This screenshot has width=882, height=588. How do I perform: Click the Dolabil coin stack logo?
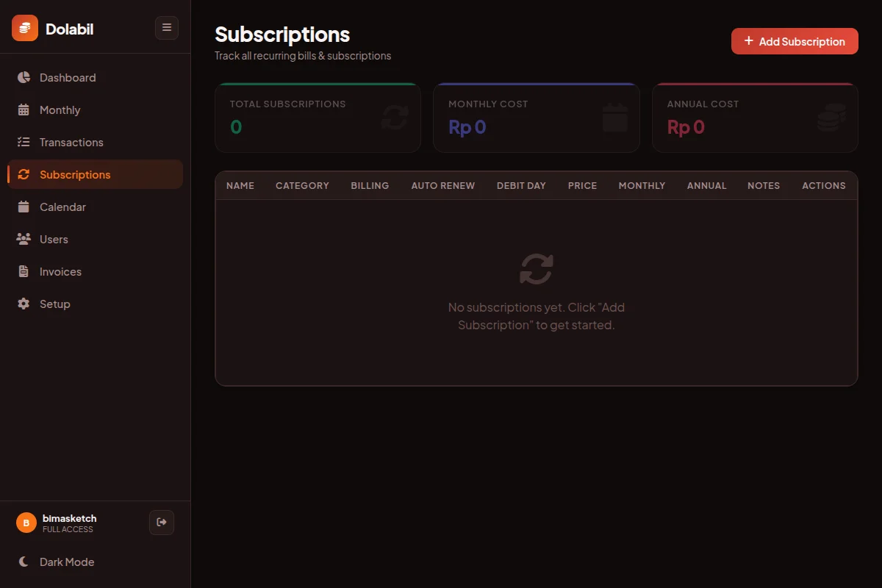tap(25, 28)
